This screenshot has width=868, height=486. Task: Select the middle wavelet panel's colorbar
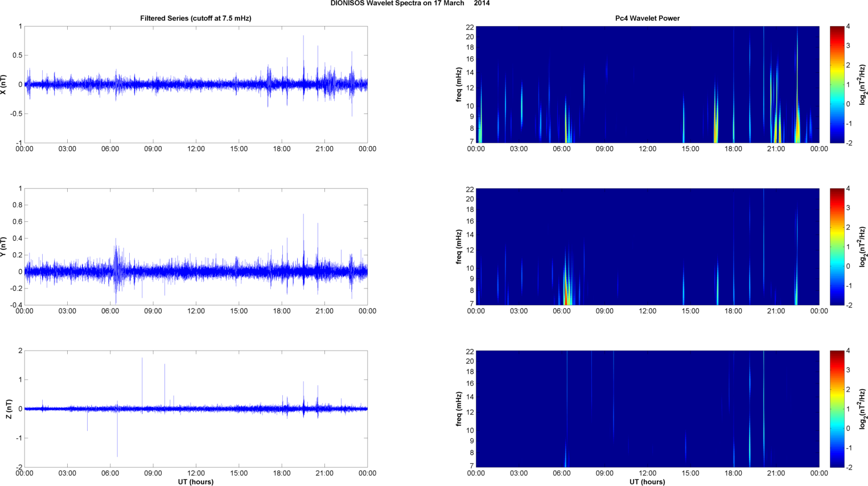[x=836, y=246]
